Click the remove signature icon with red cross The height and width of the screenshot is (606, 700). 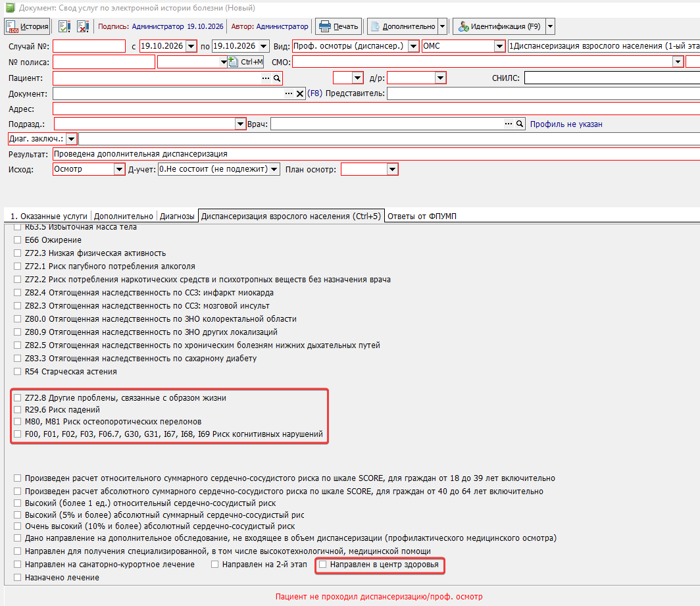coord(83,26)
